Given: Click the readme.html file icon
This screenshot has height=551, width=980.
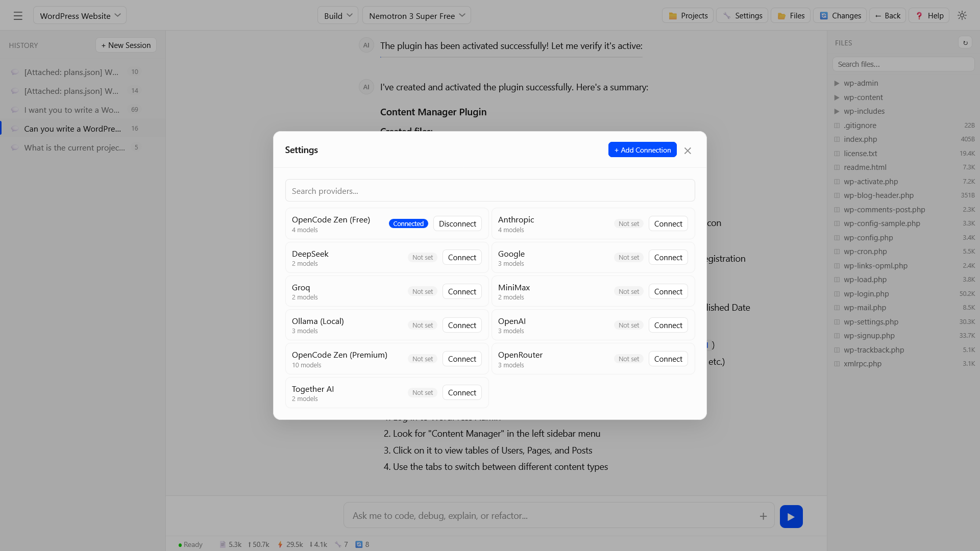Looking at the screenshot, I should [837, 167].
